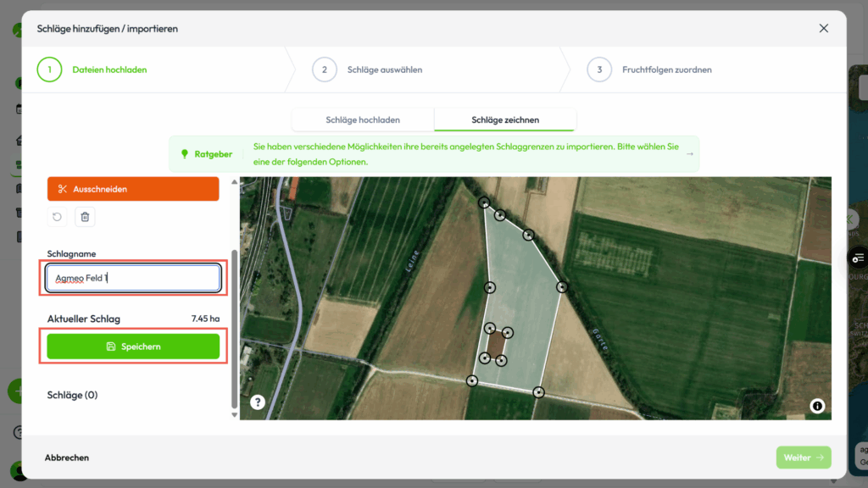Screen dimensions: 868x488
Task: Click the lightbulb Ratgeber icon
Action: pos(184,154)
